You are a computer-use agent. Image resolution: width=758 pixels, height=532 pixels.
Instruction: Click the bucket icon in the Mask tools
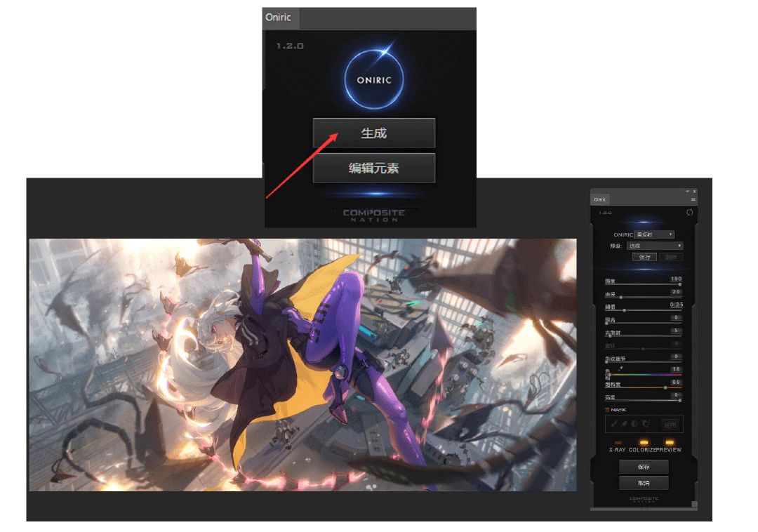pos(646,423)
